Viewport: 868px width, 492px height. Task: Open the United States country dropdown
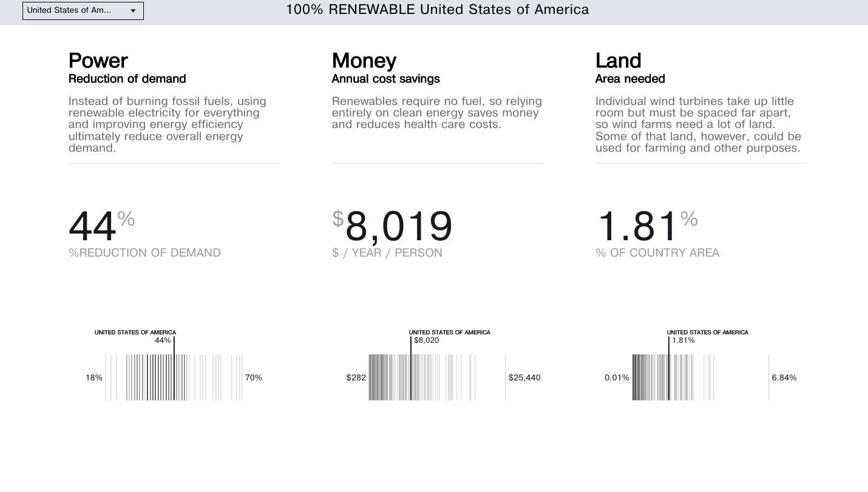tap(83, 11)
